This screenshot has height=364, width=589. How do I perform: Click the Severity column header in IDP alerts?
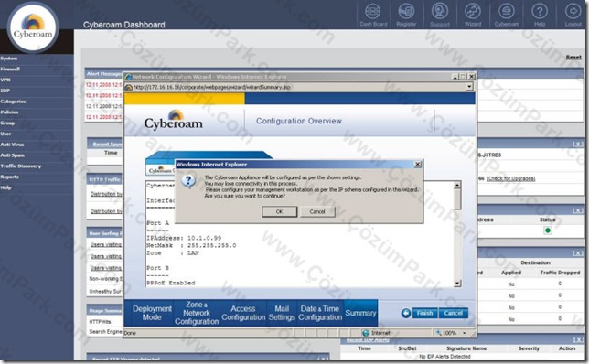(x=529, y=348)
